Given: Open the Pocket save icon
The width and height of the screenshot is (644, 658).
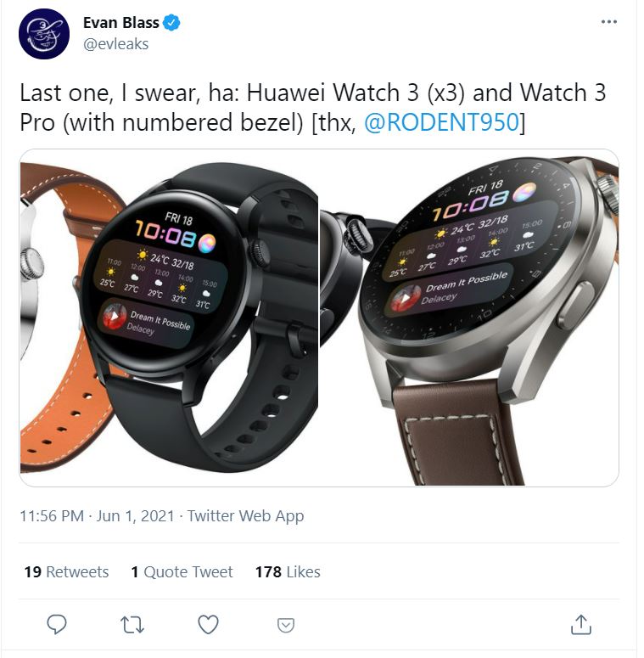Looking at the screenshot, I should 286,625.
